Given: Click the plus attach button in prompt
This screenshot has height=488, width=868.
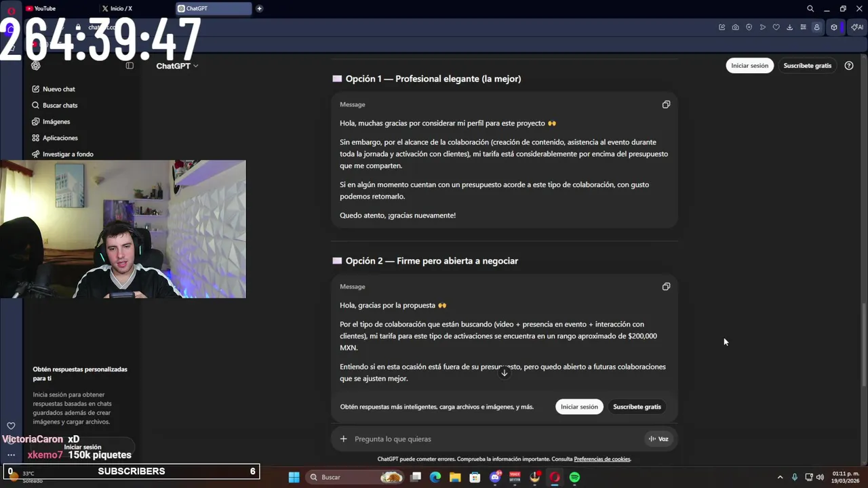Looking at the screenshot, I should click(x=343, y=439).
